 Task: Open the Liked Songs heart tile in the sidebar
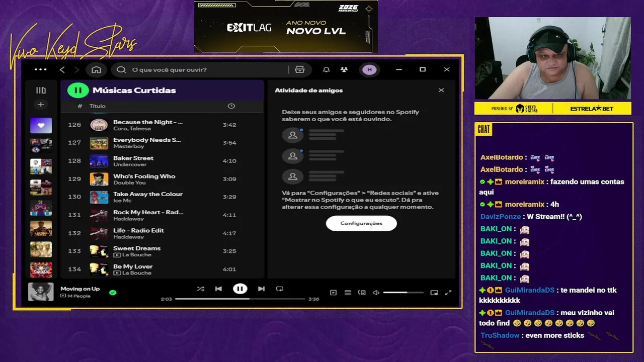[x=41, y=126]
